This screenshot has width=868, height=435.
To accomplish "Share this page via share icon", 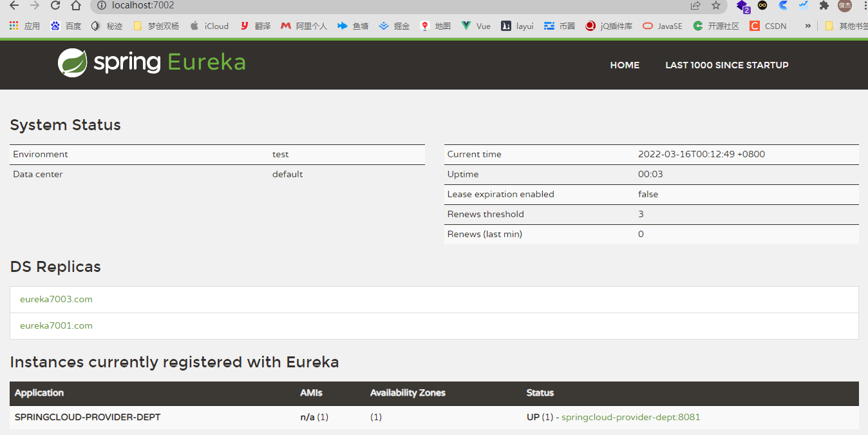I will point(695,6).
